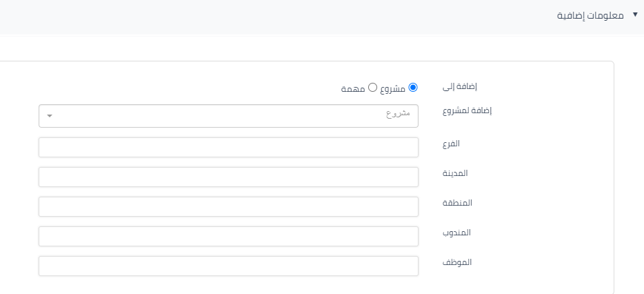Select the مهمة radio button

click(x=372, y=88)
